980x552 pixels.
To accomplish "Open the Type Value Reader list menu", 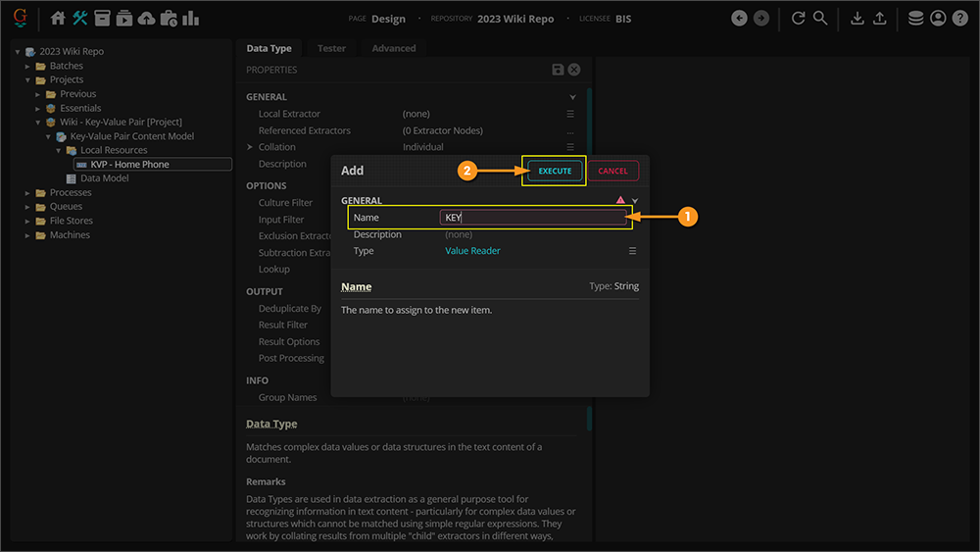I will click(x=632, y=251).
